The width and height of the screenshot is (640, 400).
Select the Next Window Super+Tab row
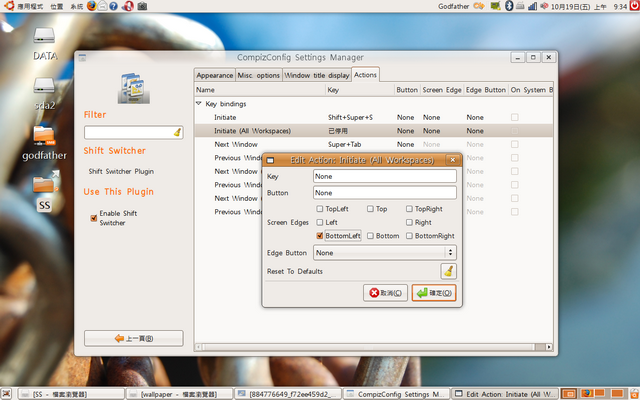click(373, 144)
